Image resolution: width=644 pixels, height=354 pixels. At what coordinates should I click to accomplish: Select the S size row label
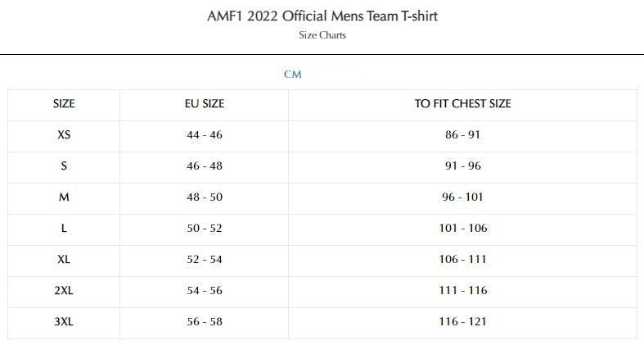click(64, 166)
